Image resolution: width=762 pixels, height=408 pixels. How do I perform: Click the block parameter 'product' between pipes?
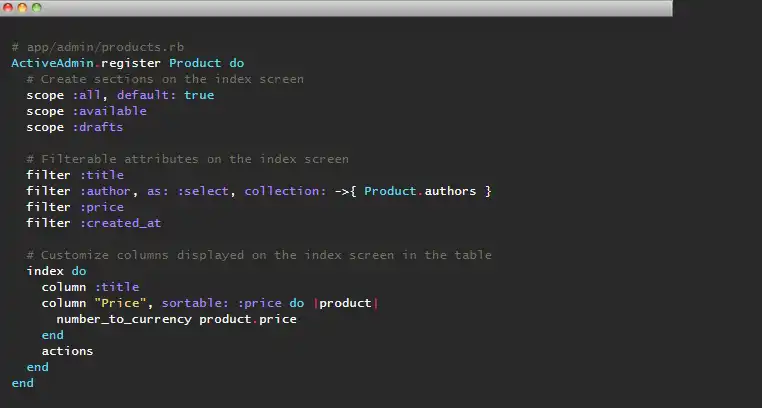346,303
